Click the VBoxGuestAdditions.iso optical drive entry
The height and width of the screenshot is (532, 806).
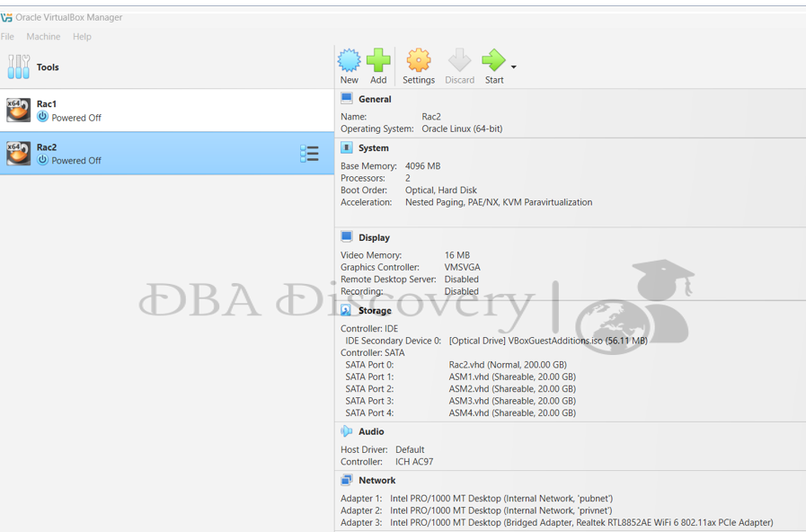point(548,341)
